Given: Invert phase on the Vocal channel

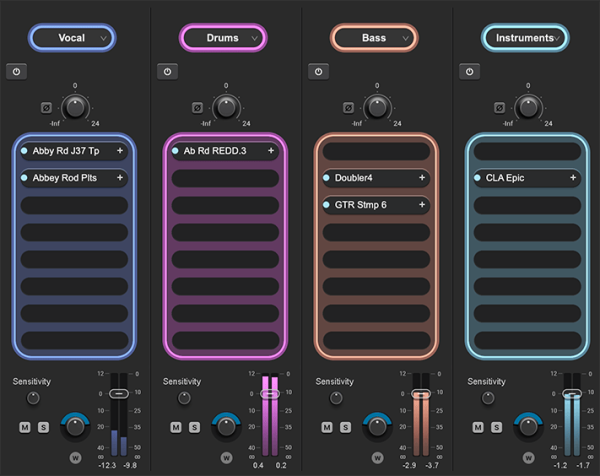Looking at the screenshot, I should click(x=46, y=108).
